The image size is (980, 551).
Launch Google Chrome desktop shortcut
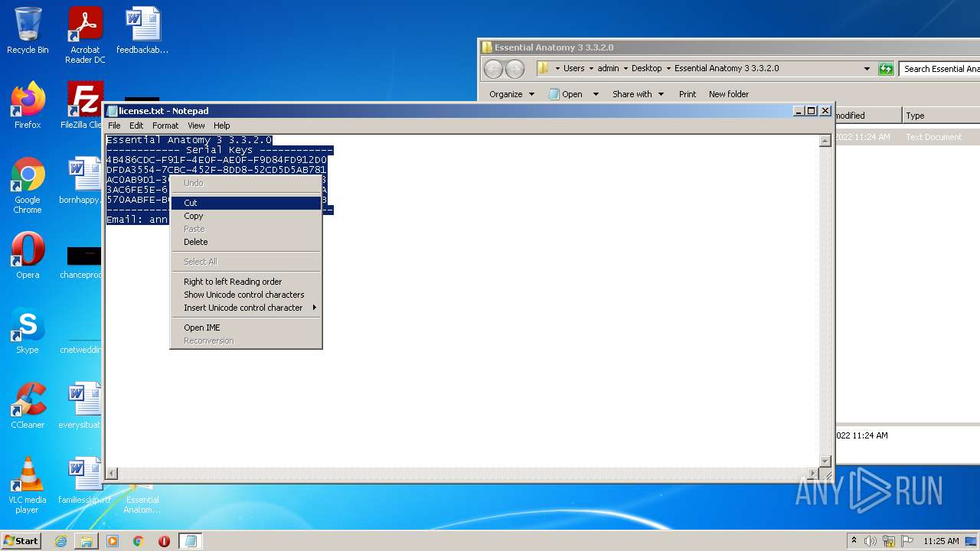click(x=28, y=185)
